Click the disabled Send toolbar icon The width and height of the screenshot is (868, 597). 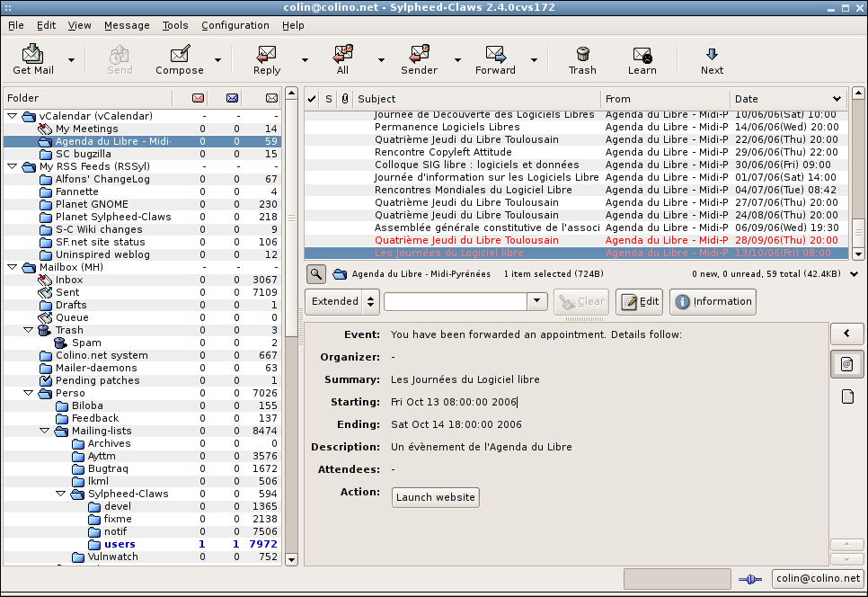click(120, 54)
